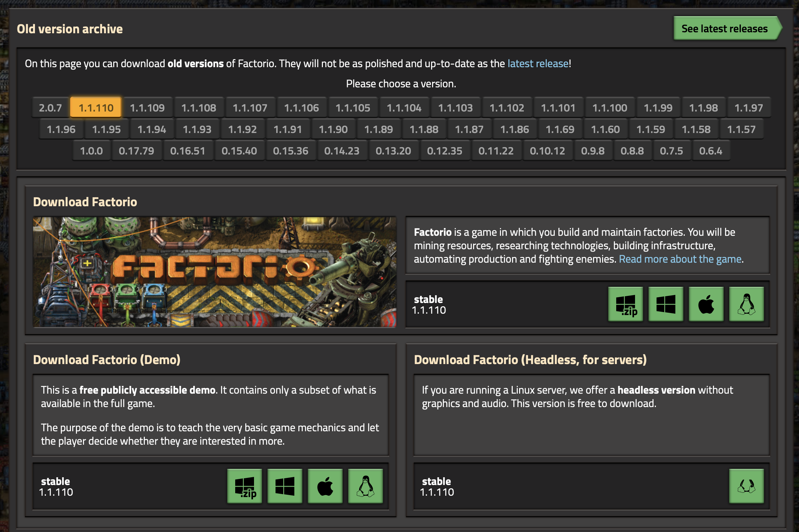Choose version 0.17.79
Screen dimensions: 799x532
tap(136, 151)
